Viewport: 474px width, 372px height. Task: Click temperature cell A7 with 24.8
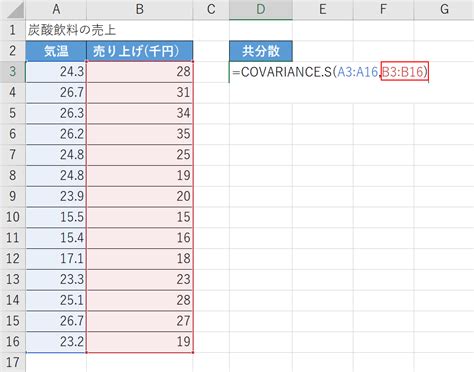[x=56, y=155]
